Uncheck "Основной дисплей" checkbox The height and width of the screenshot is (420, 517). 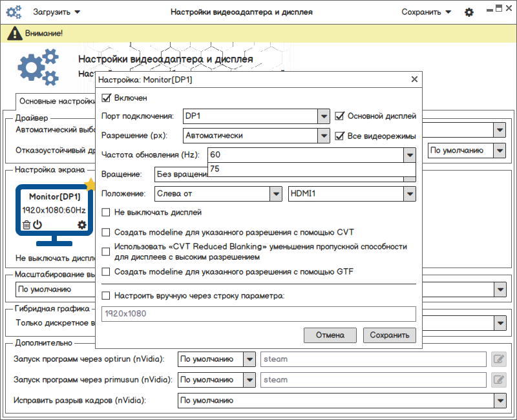point(340,116)
